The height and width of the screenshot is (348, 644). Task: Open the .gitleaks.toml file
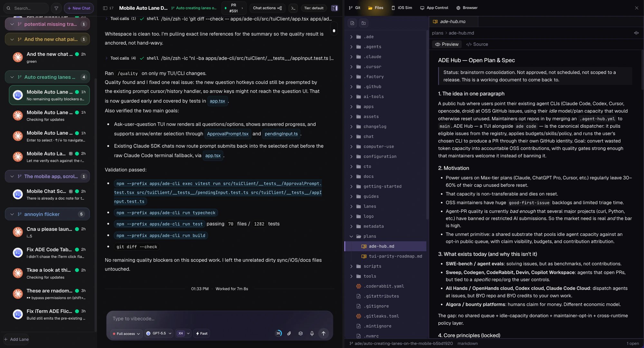[381, 316]
